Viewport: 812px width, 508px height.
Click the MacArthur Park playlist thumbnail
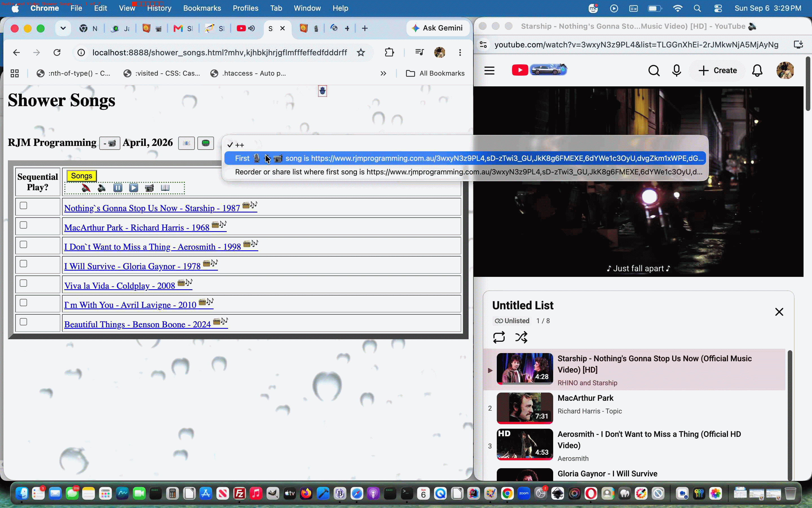point(525,408)
